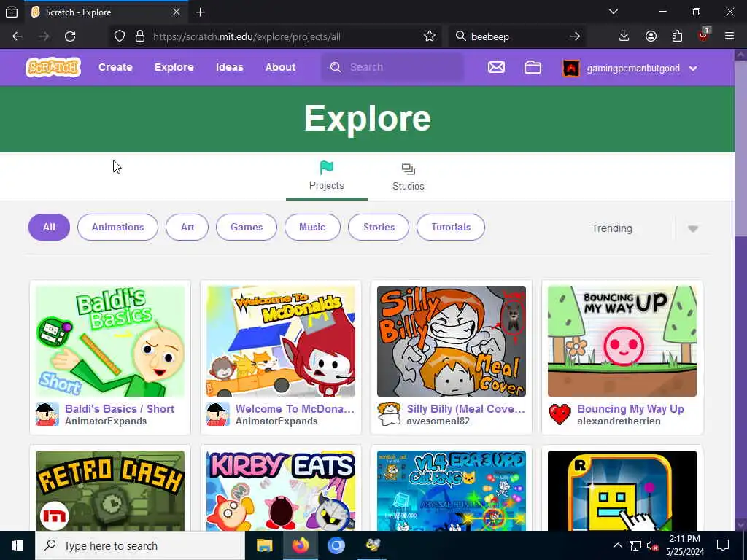Filter projects by Tutorials
The image size is (747, 560).
point(451,227)
